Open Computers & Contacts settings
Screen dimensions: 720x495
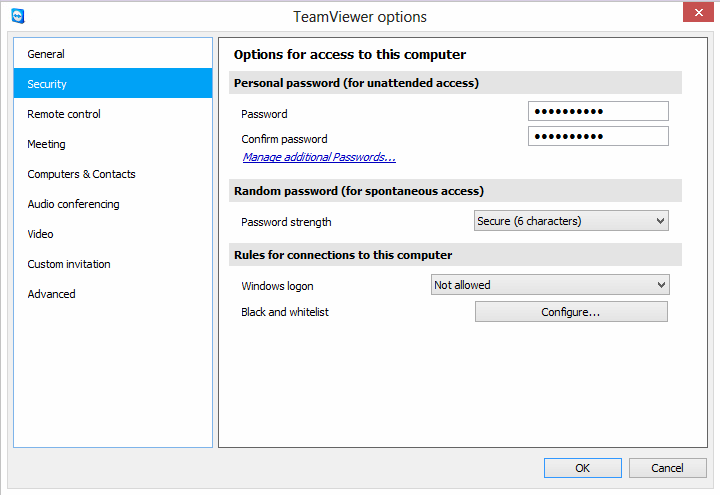tap(81, 174)
